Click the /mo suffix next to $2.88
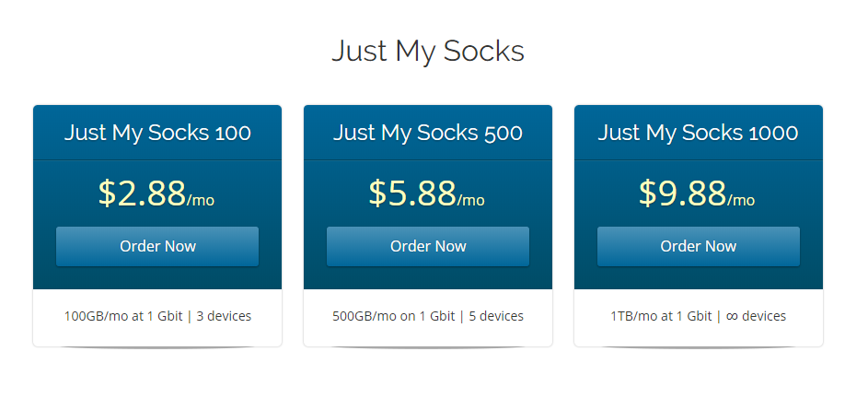Image resolution: width=868 pixels, height=410 pixels. (201, 200)
